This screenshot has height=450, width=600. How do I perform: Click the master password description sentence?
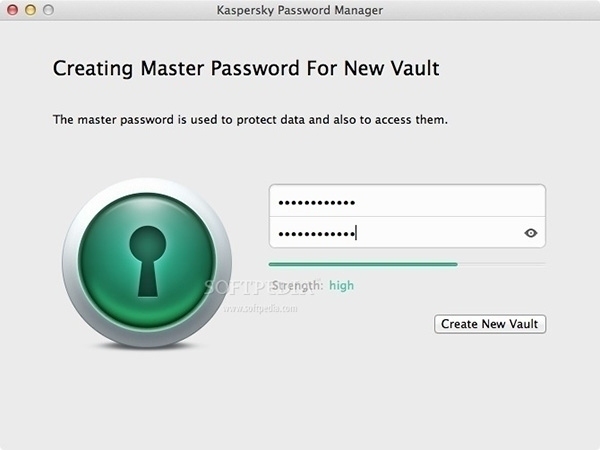click(x=250, y=120)
